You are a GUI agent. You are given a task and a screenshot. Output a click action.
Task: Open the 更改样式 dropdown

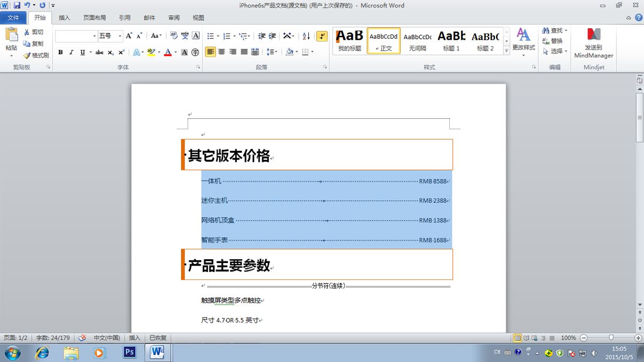coord(524,42)
